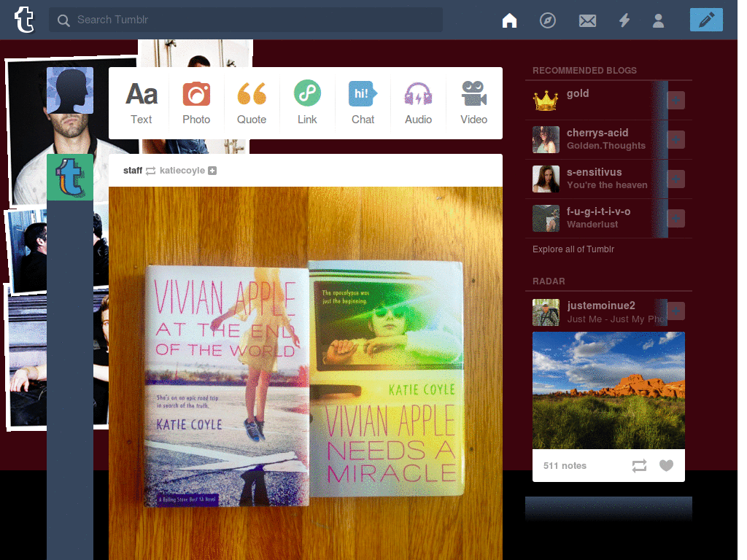The image size is (747, 560).
Task: Focus the Search Tumblr field
Action: pyautogui.click(x=245, y=20)
